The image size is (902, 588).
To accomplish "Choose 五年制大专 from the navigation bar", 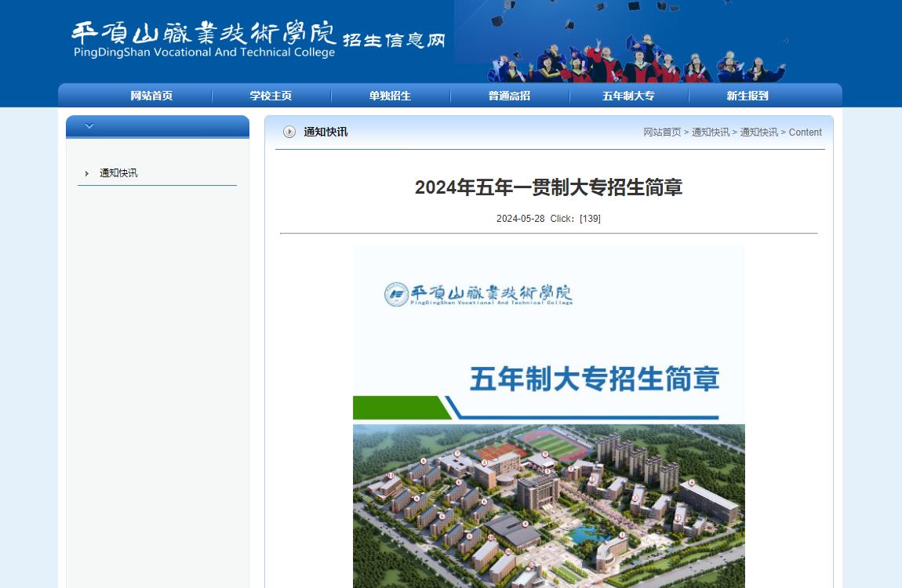I will point(628,96).
